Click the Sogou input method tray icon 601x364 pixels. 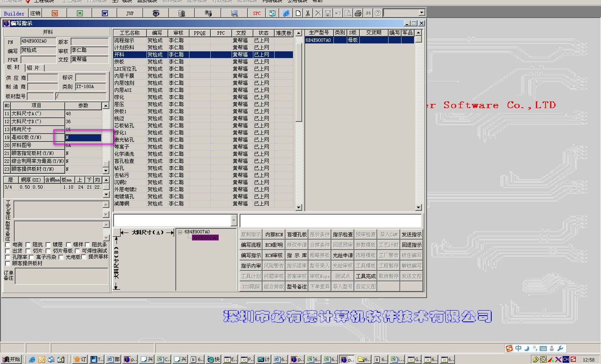point(509,348)
